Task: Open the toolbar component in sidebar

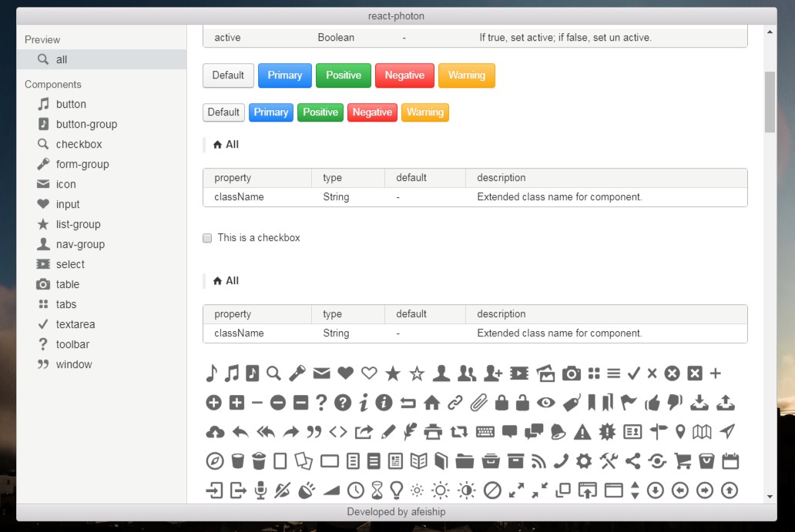Action: (x=72, y=344)
